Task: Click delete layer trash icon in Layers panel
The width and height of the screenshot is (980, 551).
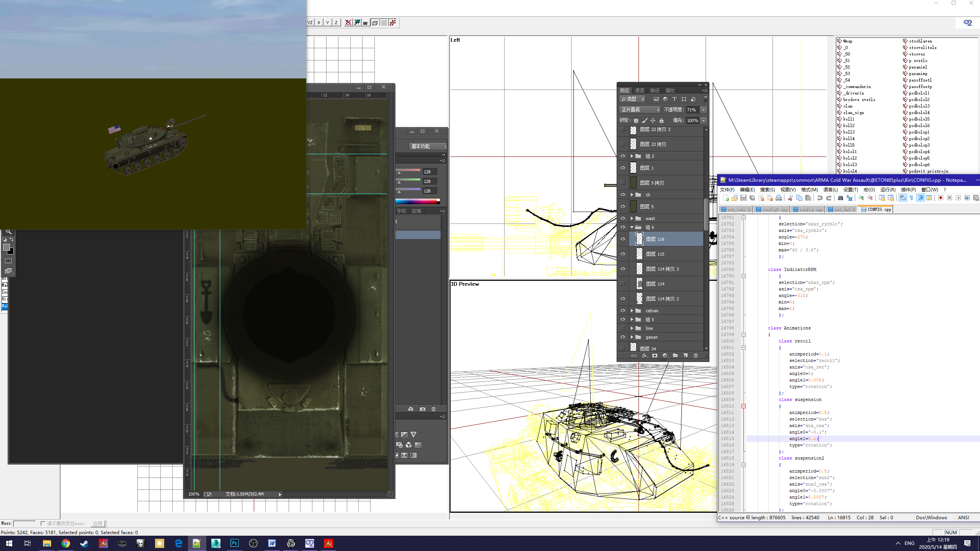Action: (x=696, y=355)
